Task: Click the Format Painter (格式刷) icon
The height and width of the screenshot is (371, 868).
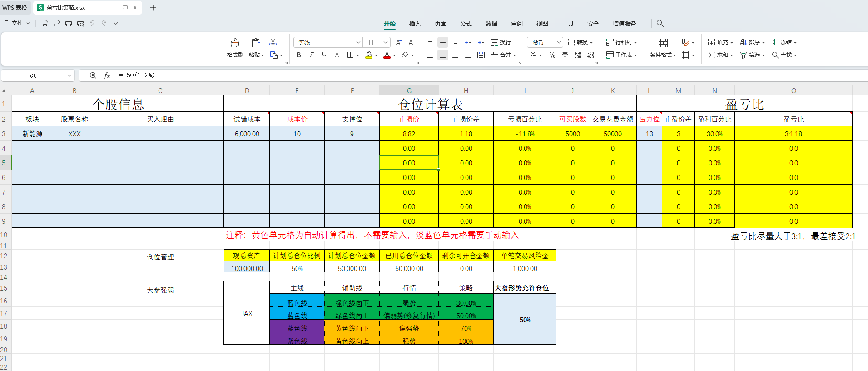Action: coord(235,43)
